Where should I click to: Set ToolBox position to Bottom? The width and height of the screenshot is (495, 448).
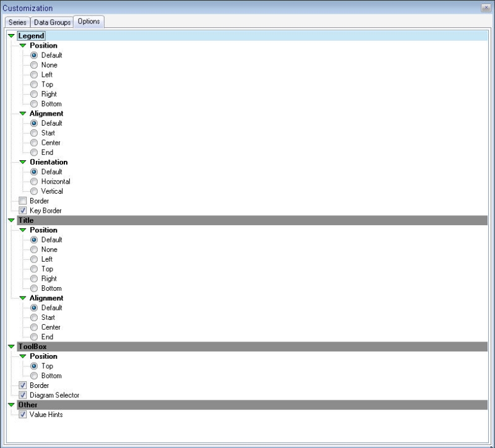[34, 376]
